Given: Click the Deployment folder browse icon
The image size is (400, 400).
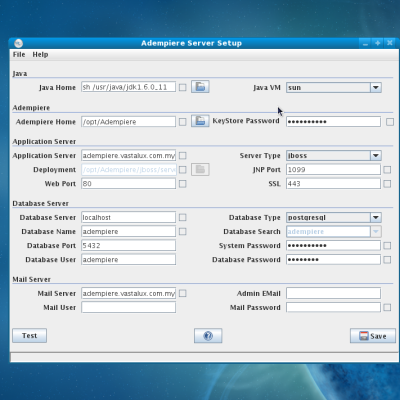Looking at the screenshot, I should (200, 169).
